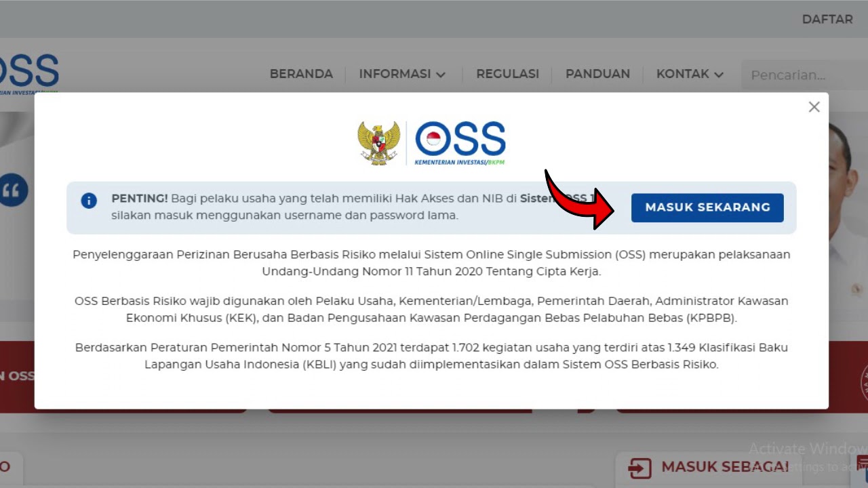Open the PANDUAN menu item
Screen dimensions: 868x488
[x=597, y=74]
